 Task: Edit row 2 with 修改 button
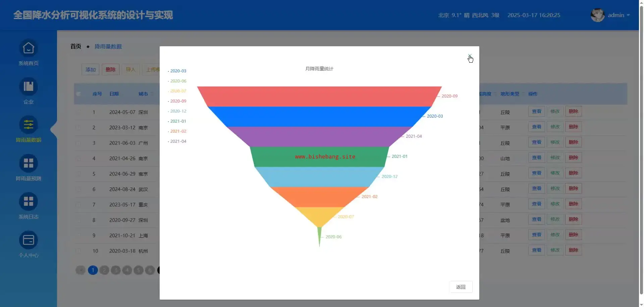pos(555,127)
